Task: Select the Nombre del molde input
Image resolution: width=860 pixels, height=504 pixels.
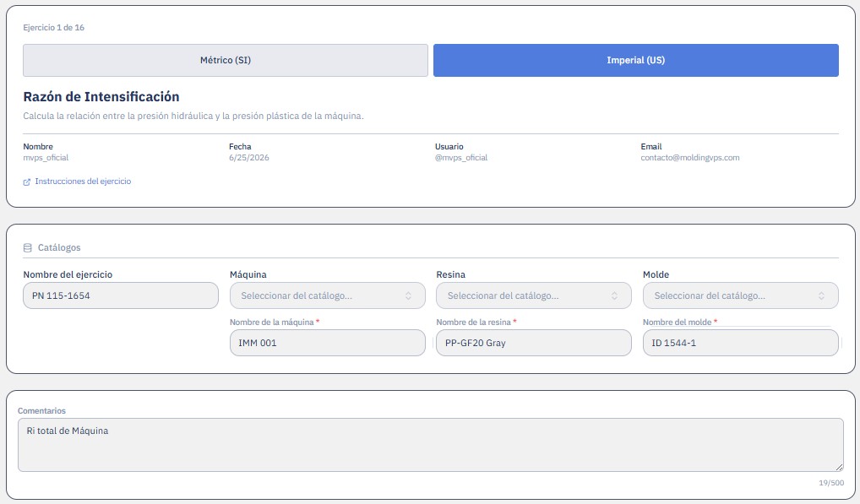Action: 740,343
